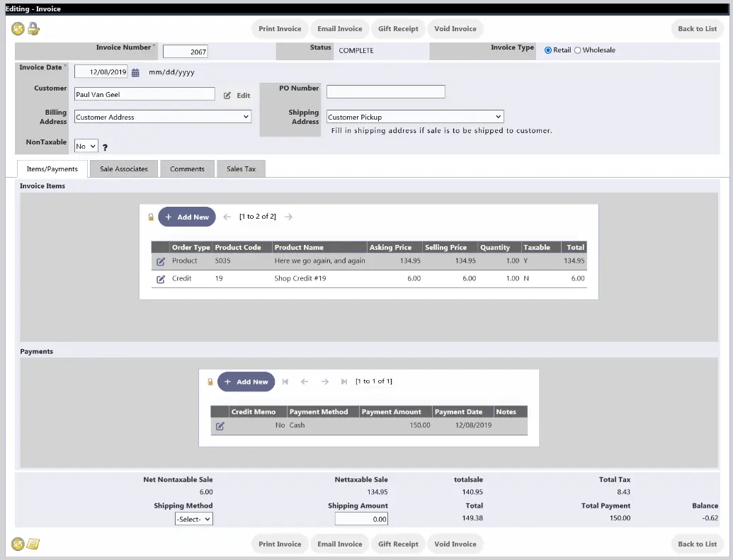This screenshot has height=560, width=733.
Task: Select the Wholesale invoice type radio button
Action: click(x=577, y=50)
